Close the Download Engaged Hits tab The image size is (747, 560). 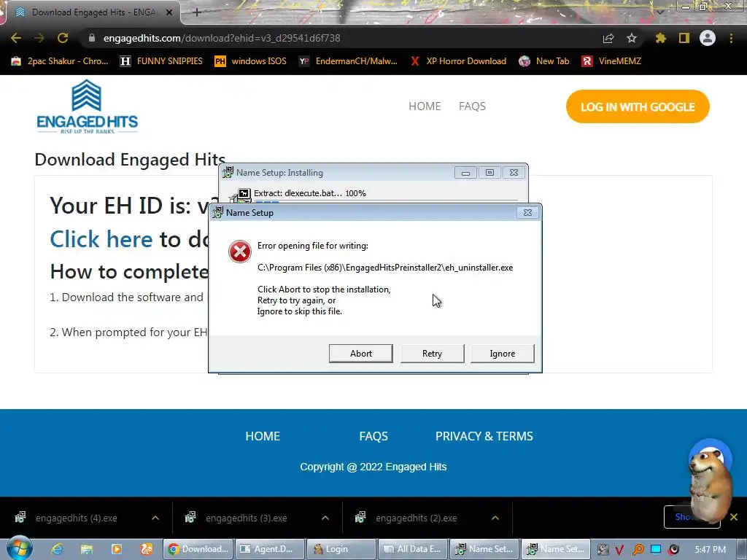point(169,12)
